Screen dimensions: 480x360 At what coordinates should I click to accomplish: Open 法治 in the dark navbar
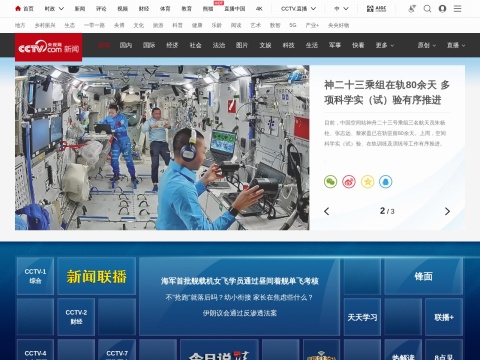pyautogui.click(x=219, y=45)
